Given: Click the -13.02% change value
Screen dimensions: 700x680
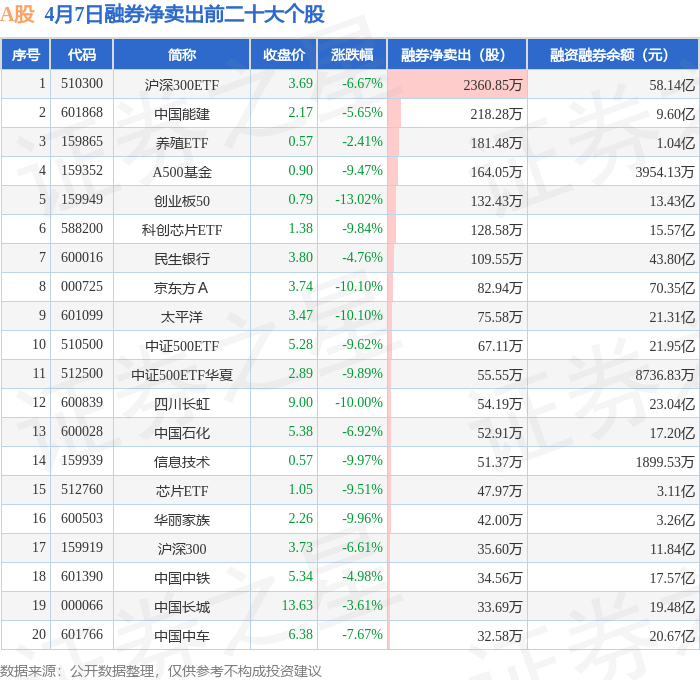Looking at the screenshot, I should (359, 199).
